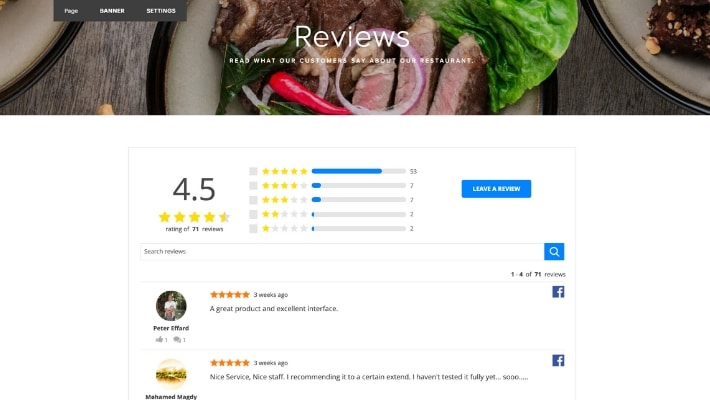Open the Page menu item
The height and width of the screenshot is (400, 710).
point(71,10)
